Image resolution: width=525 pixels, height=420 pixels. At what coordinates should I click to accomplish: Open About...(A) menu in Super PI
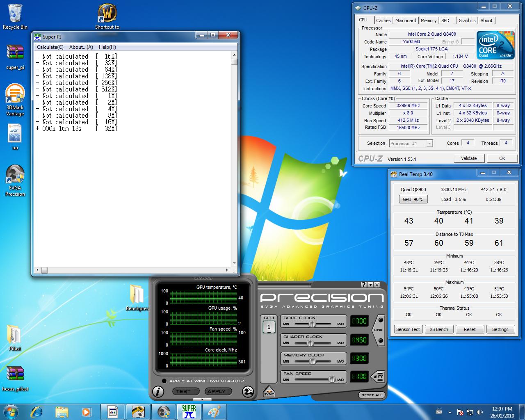[81, 47]
